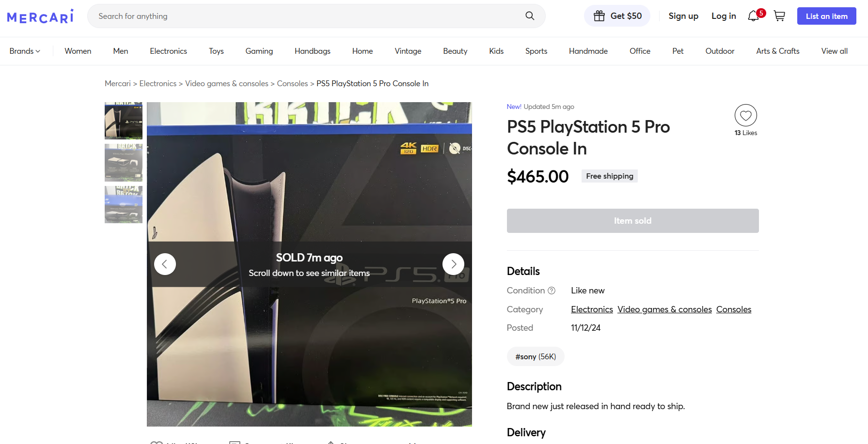Like the item with heart icon
868x444 pixels.
coord(745,115)
